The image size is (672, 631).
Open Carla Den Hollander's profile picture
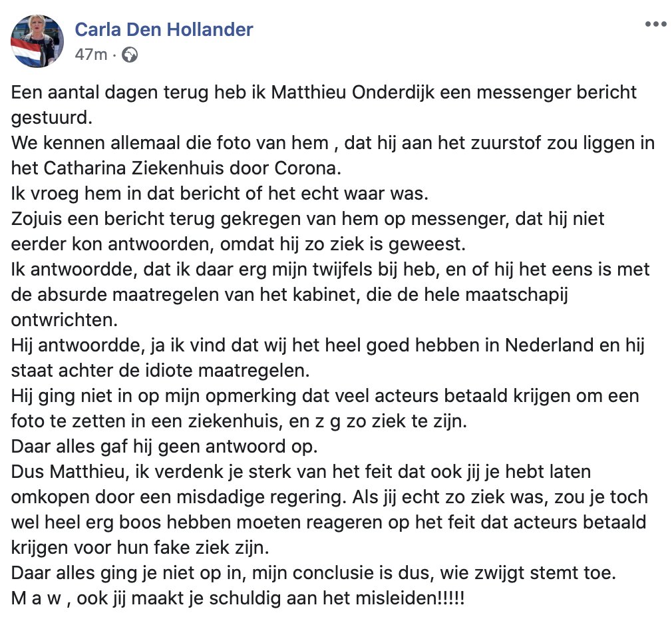(x=37, y=41)
